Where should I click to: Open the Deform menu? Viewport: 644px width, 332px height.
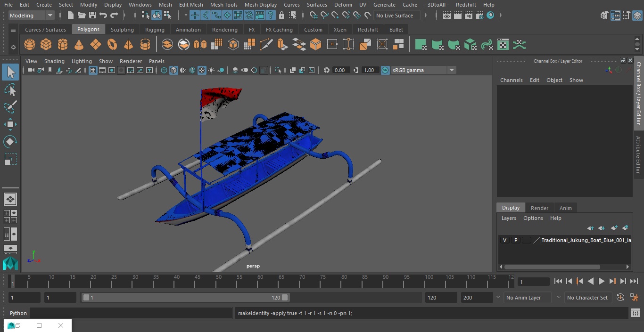click(x=343, y=5)
